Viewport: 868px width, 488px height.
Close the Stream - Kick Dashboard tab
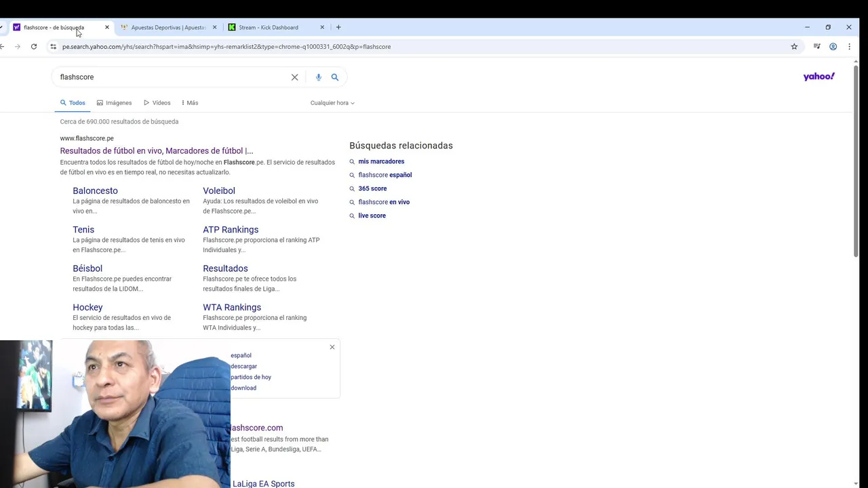pos(322,28)
